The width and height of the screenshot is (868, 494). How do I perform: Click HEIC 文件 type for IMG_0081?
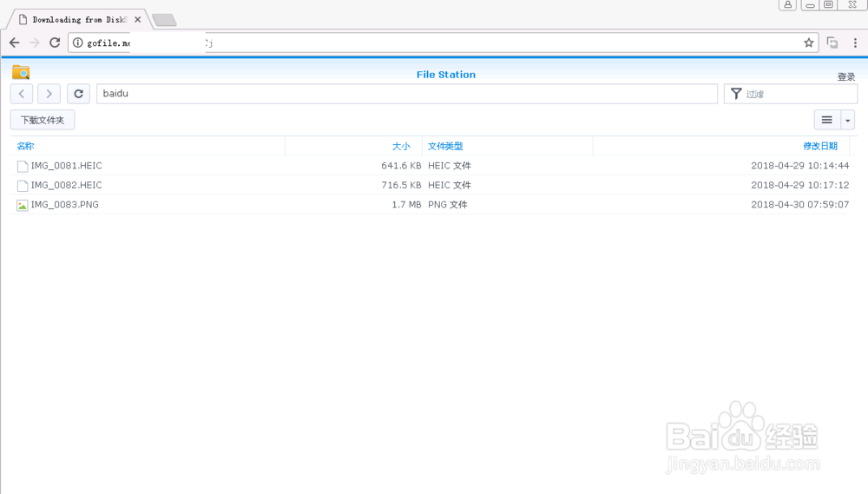(x=450, y=166)
